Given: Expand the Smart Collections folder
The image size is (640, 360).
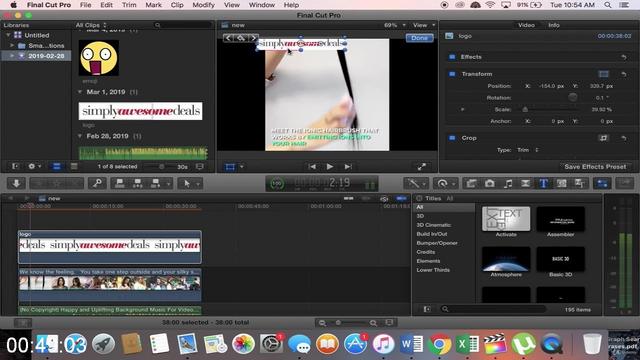Looking at the screenshot, I should pyautogui.click(x=12, y=46).
